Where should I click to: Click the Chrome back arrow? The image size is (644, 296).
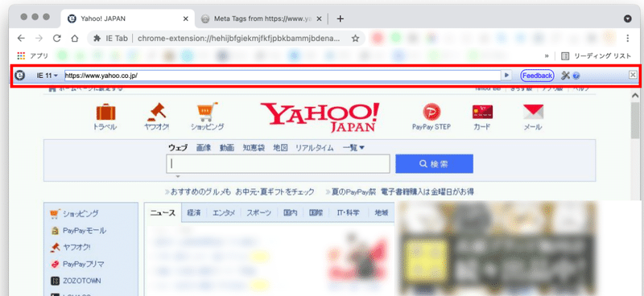(21, 38)
